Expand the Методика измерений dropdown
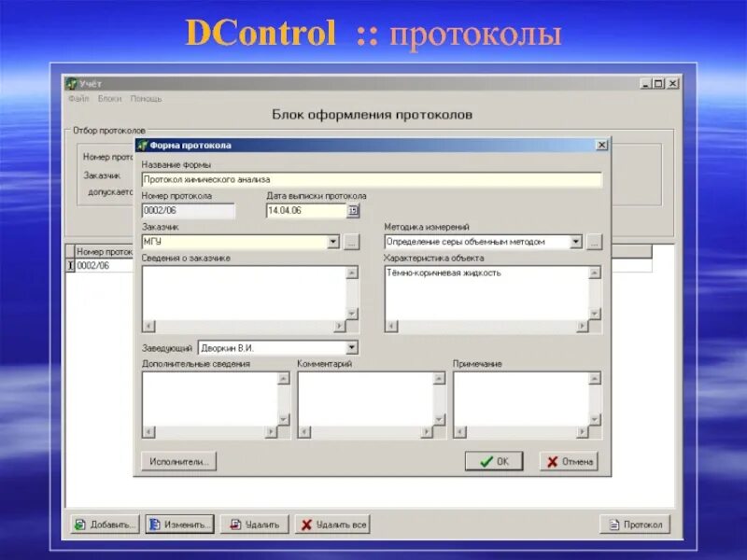This screenshot has height=560, width=747. click(575, 242)
